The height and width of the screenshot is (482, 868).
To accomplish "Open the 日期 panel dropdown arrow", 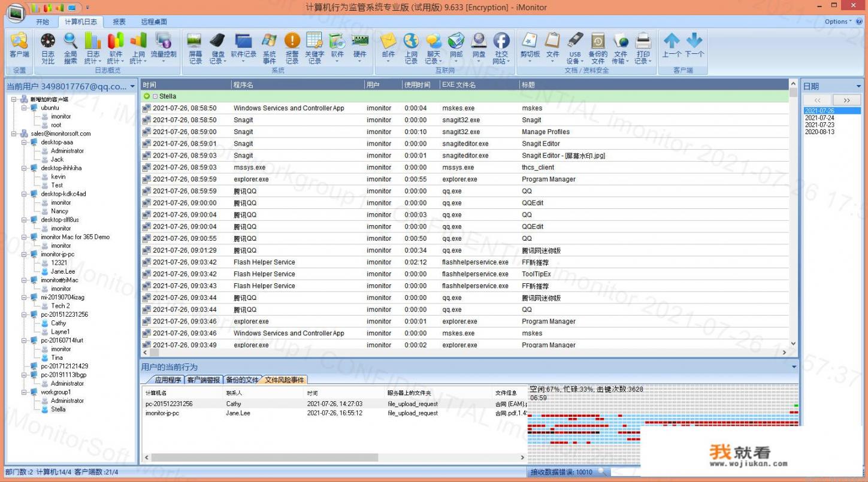I will (858, 86).
